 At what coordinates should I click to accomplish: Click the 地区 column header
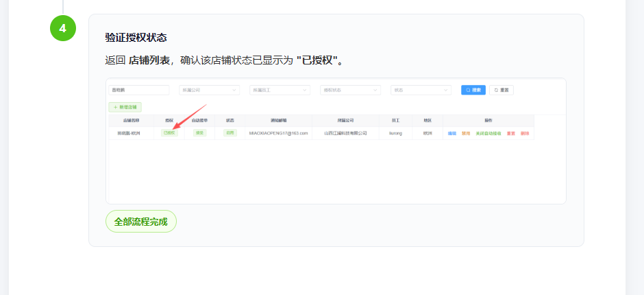click(x=428, y=121)
